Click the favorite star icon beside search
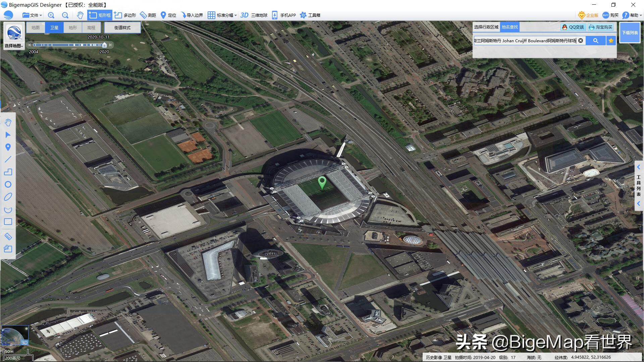Screen dimensions: 644x362 [x=611, y=41]
